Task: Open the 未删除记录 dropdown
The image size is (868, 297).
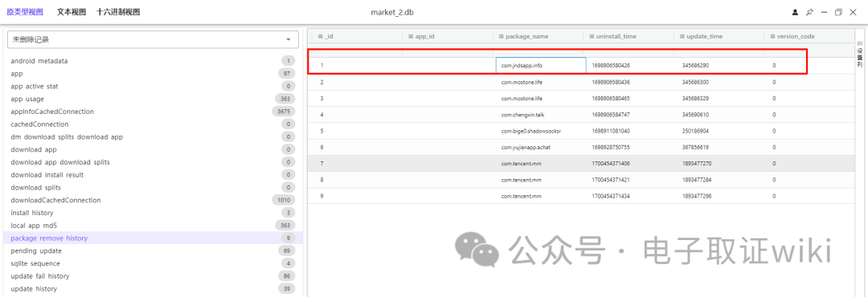Action: [x=153, y=39]
